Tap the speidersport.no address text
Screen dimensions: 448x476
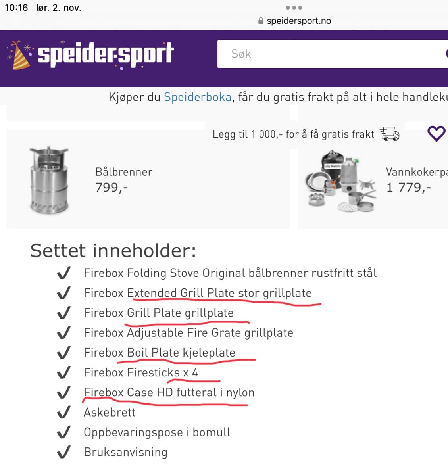[299, 21]
